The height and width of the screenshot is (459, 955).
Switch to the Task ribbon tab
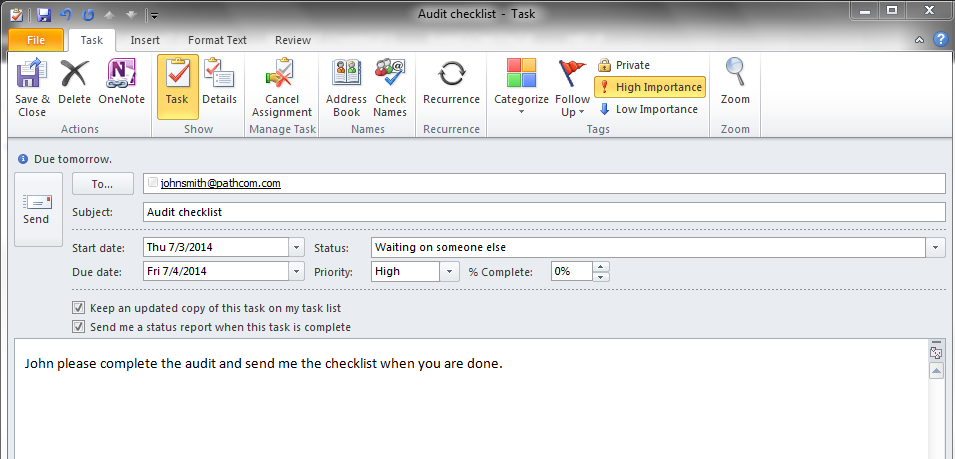click(x=92, y=40)
